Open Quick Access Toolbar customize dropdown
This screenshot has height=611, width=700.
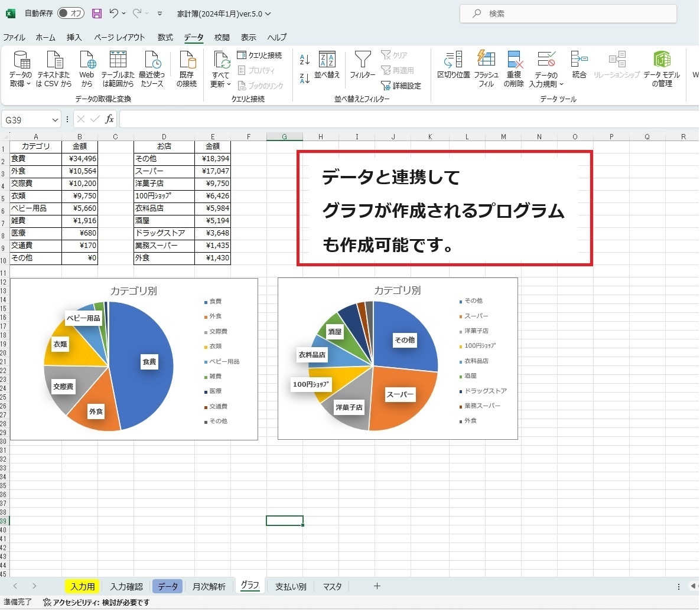point(159,14)
